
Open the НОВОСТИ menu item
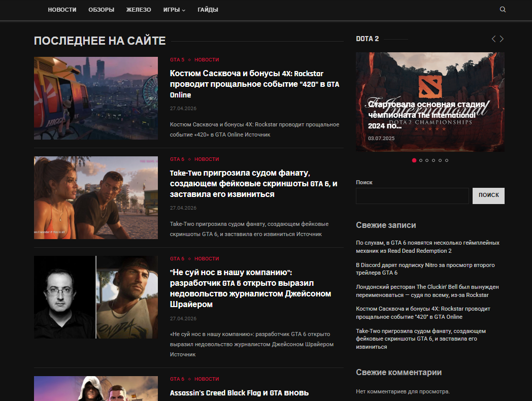click(x=62, y=10)
